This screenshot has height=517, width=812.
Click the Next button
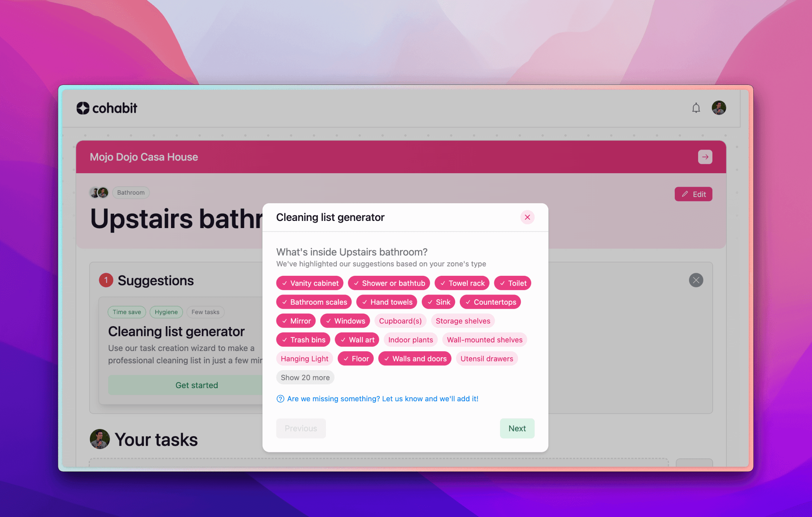pyautogui.click(x=517, y=428)
